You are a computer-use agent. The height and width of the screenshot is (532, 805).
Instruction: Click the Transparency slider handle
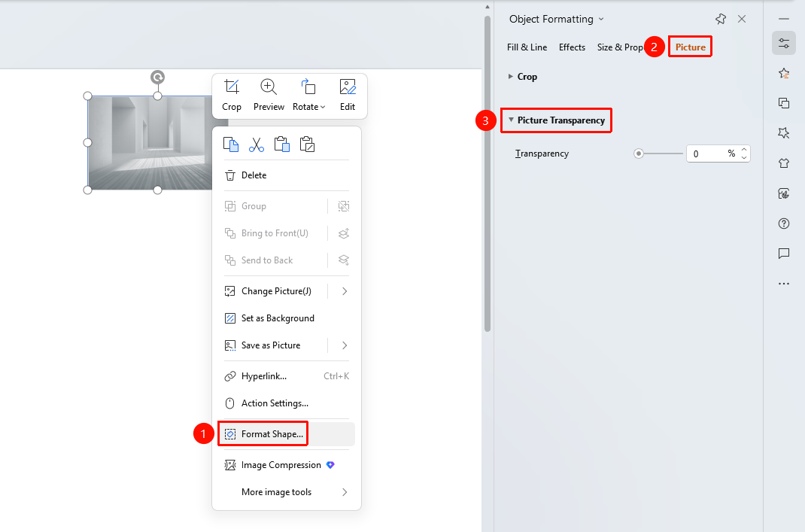[639, 154]
